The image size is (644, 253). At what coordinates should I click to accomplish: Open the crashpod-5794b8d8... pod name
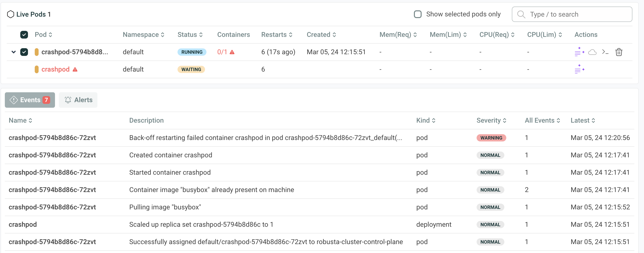75,52
